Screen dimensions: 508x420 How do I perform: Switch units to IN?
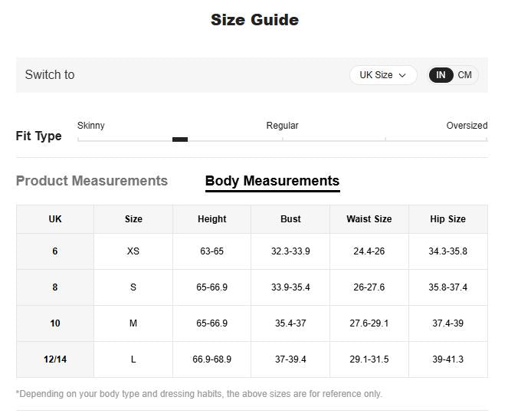click(441, 75)
